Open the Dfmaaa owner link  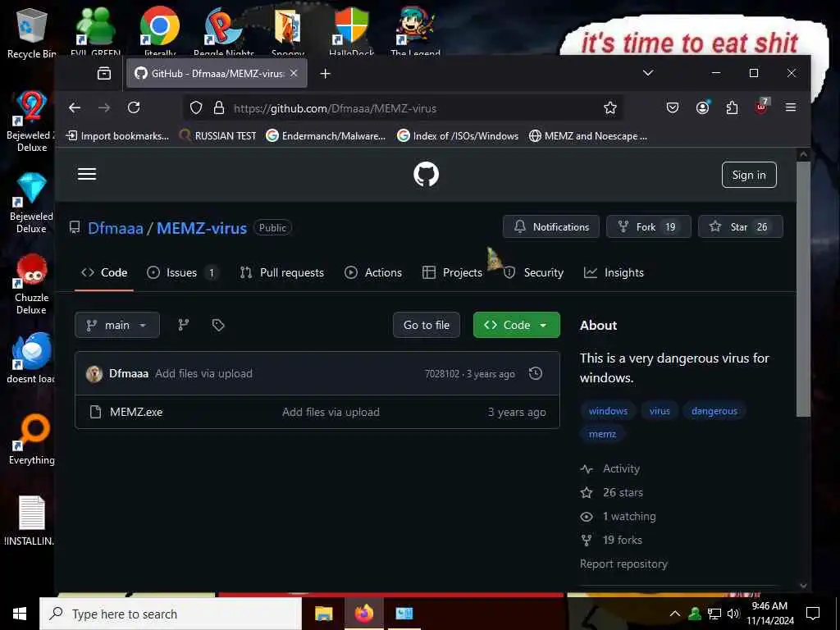tap(115, 228)
